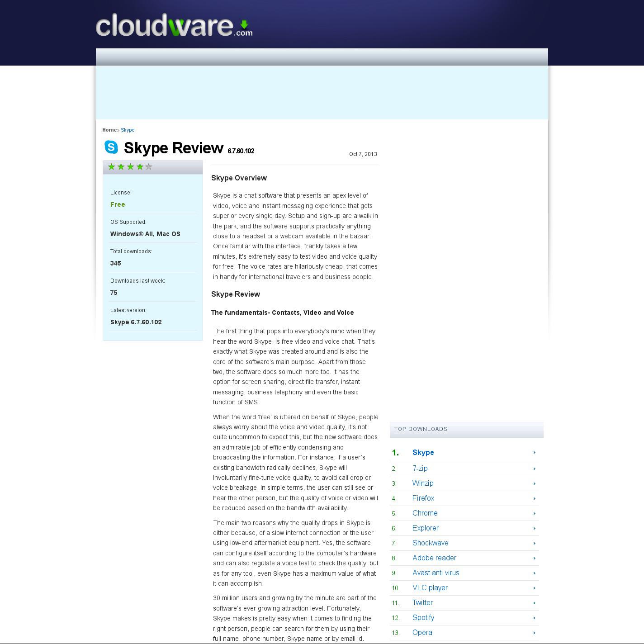Open Home breadcrumb link
This screenshot has height=644, width=644.
(x=109, y=130)
